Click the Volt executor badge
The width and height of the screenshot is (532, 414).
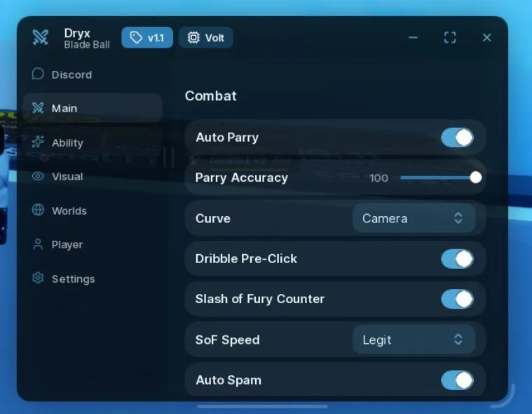pyautogui.click(x=205, y=37)
